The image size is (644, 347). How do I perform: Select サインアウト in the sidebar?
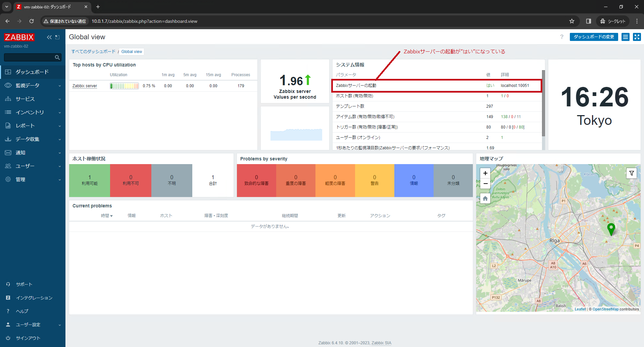28,338
